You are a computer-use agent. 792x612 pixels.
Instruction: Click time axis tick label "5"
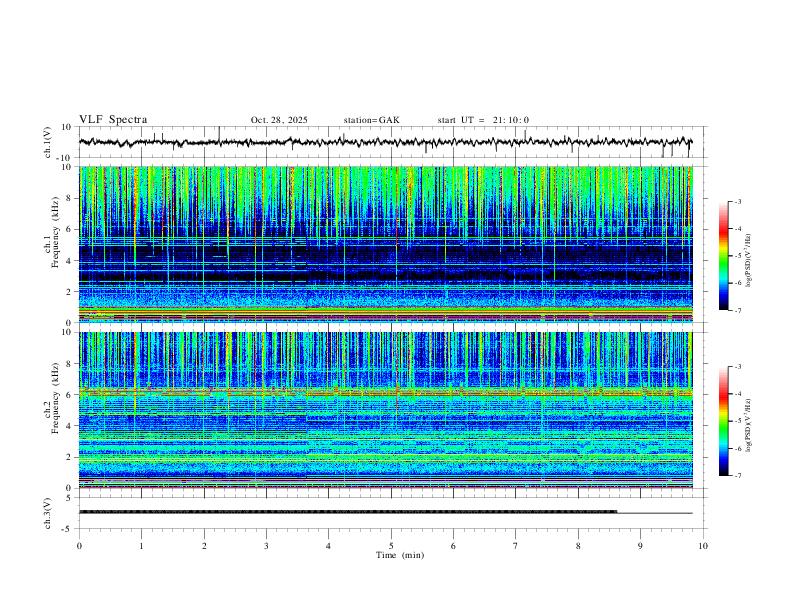[x=391, y=546]
